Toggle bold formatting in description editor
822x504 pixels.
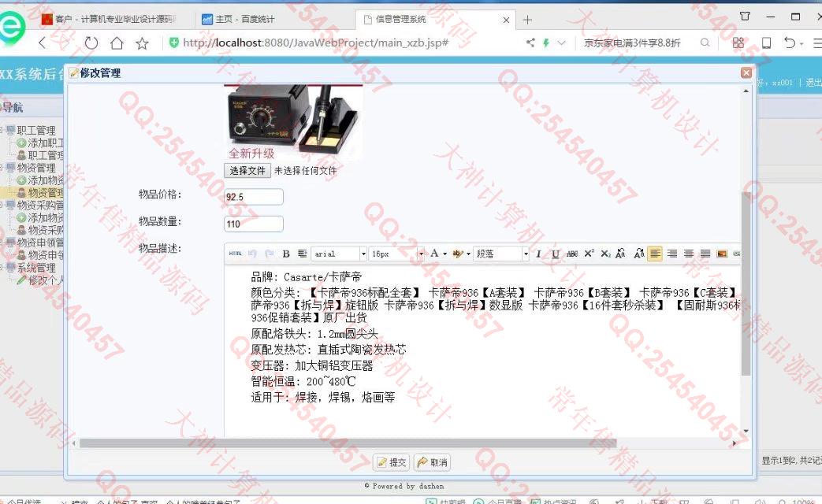286,254
